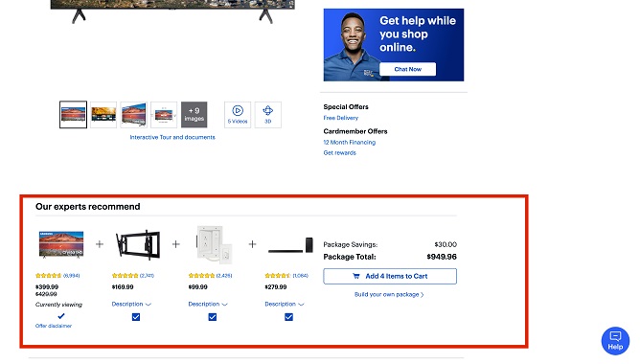
Task: Uncheck the $279.99 soundbar checkbox
Action: pyautogui.click(x=288, y=317)
